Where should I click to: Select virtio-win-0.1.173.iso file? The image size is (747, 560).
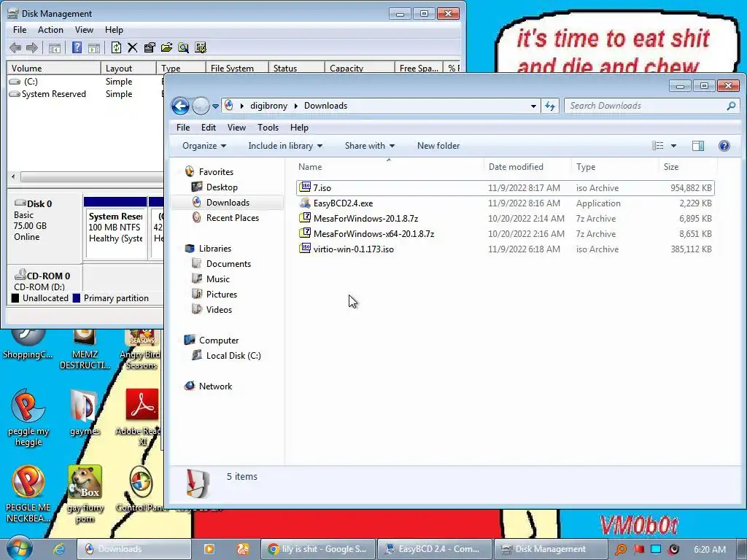click(505, 249)
